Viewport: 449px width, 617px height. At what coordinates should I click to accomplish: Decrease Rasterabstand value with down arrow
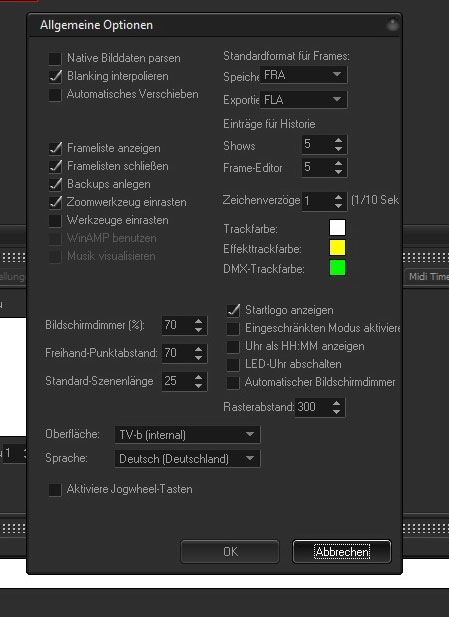336,411
